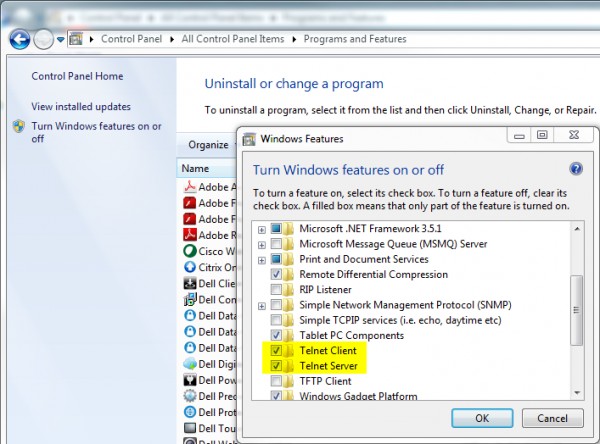
Task: Expand arrow after Control Panel breadcrumb
Action: coord(172,39)
